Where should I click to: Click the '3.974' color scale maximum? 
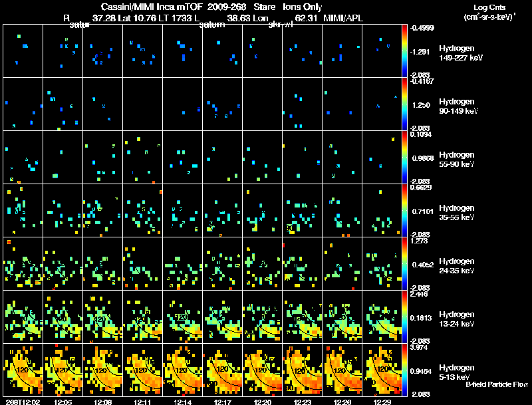[x=419, y=347]
